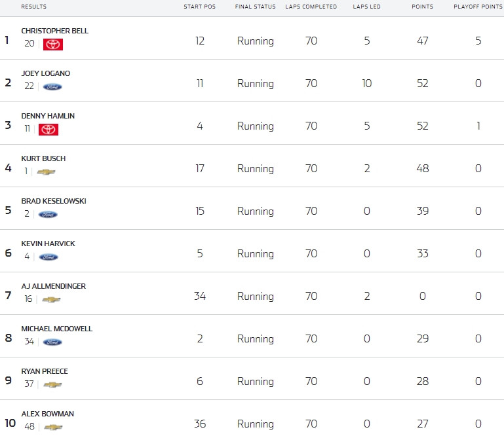The image size is (504, 438).
Task: Click Joey Logano's Ford logo
Action: coord(52,86)
